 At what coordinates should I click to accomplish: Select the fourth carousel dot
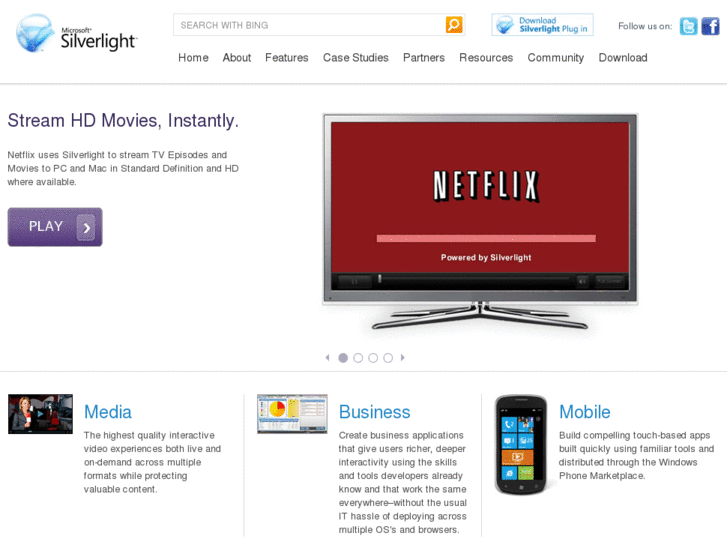coord(388,358)
